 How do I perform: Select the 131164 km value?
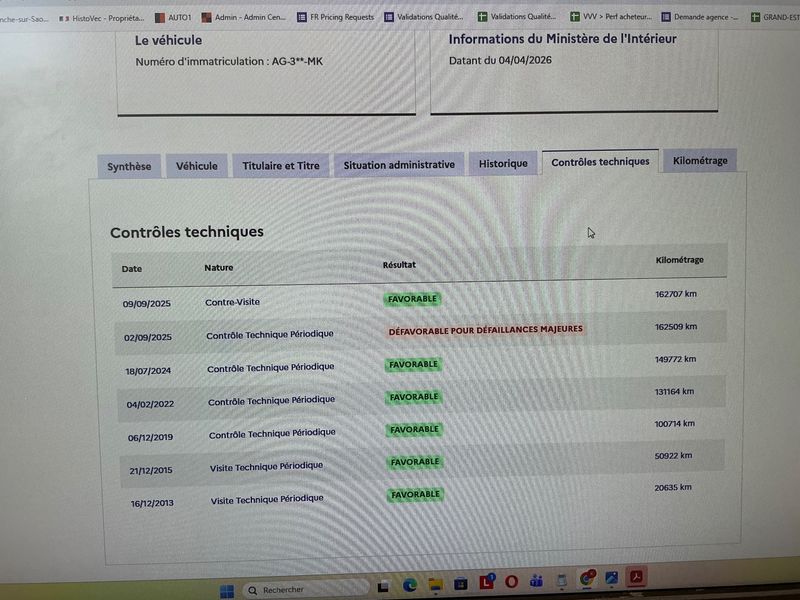pos(674,392)
